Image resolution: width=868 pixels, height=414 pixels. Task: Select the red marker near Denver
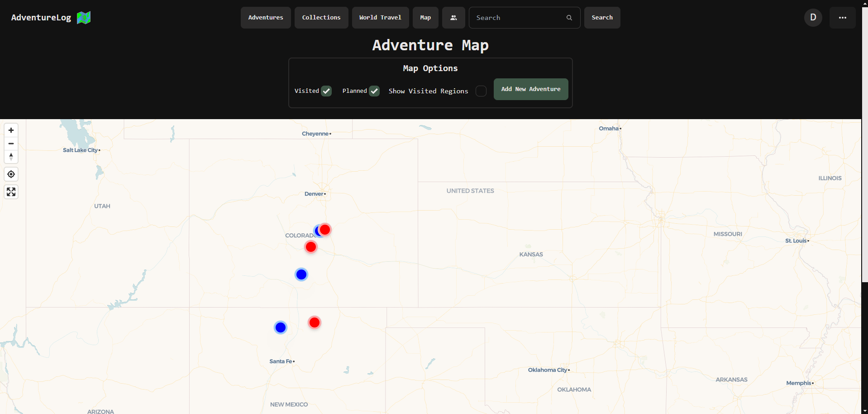(324, 230)
